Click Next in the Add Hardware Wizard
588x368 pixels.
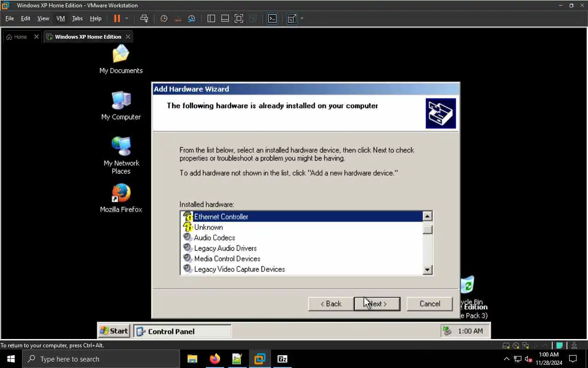tap(377, 304)
